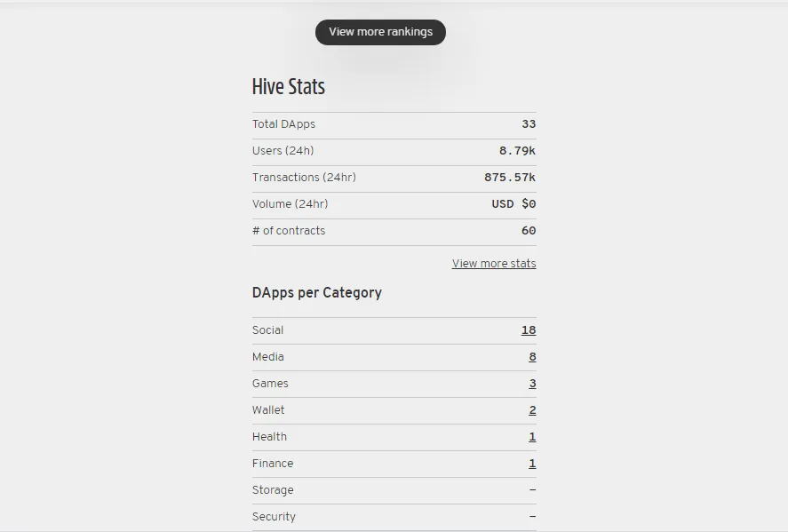The height and width of the screenshot is (532, 788).
Task: Click the Wallet category count 2
Action: tap(532, 410)
